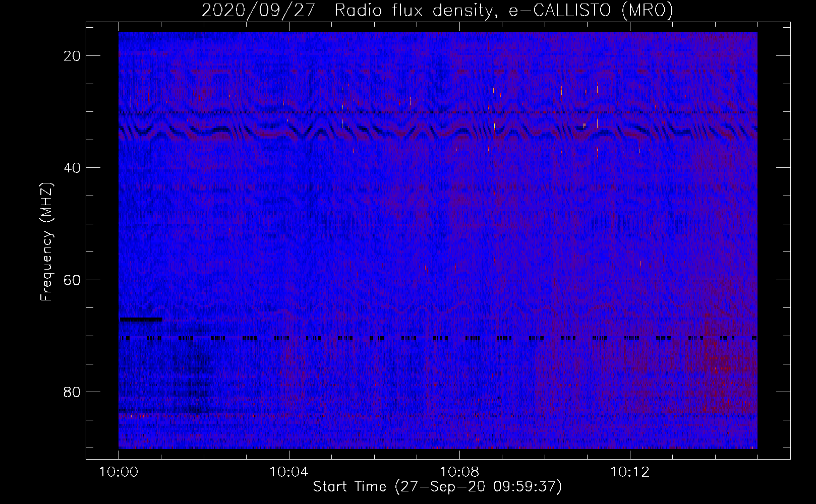Click the '10:00' time tick label
The width and height of the screenshot is (816, 504).
pyautogui.click(x=119, y=472)
